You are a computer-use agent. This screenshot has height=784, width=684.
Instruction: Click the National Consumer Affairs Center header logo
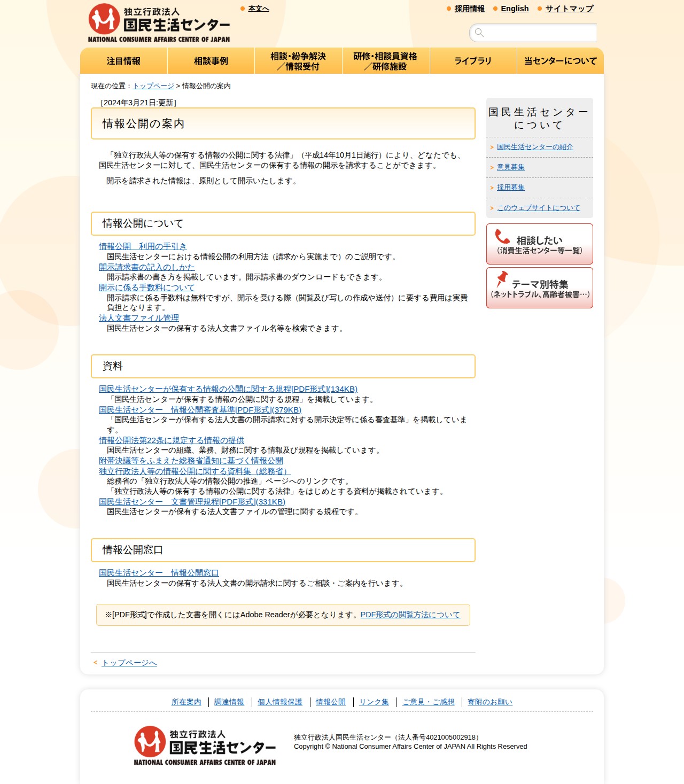tap(159, 23)
